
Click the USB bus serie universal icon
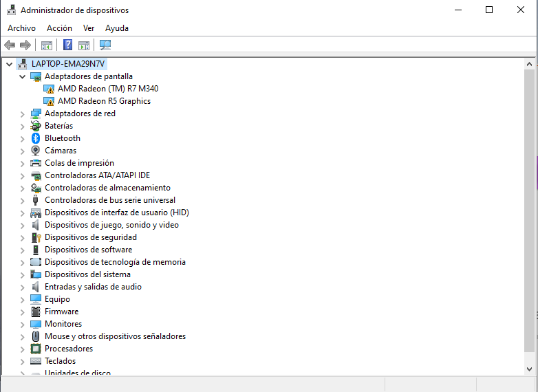coord(35,200)
